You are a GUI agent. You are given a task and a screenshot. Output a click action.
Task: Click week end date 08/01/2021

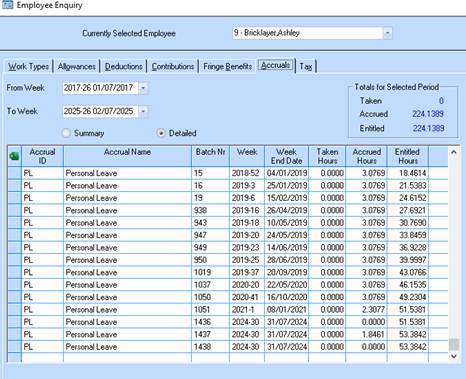click(287, 310)
